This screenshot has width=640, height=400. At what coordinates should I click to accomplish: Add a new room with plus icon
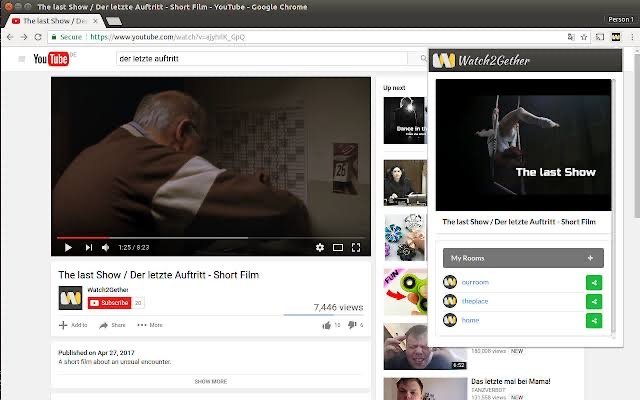[590, 258]
